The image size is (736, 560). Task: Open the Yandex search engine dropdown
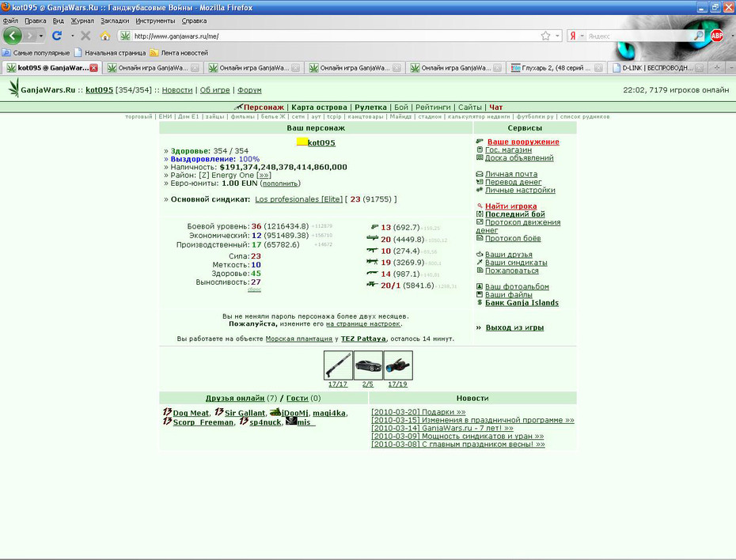pyautogui.click(x=582, y=36)
